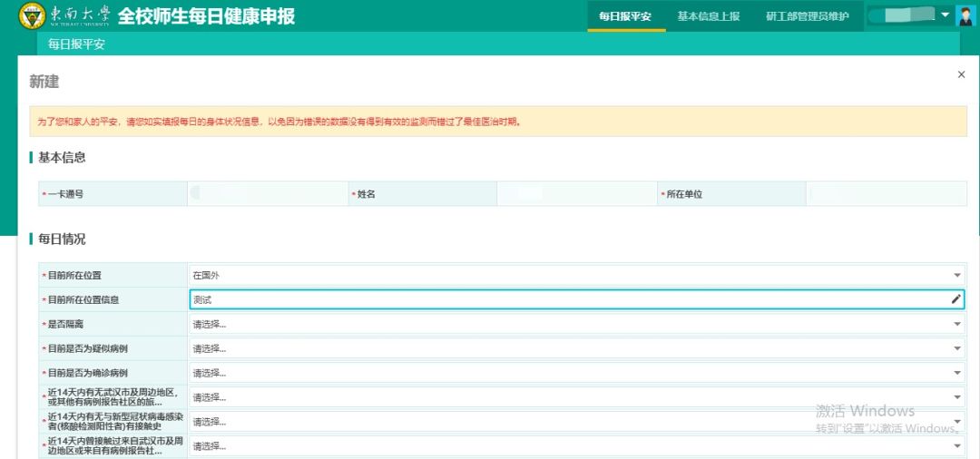
Task: Click the Southeast University logo emblem
Action: coord(32,15)
